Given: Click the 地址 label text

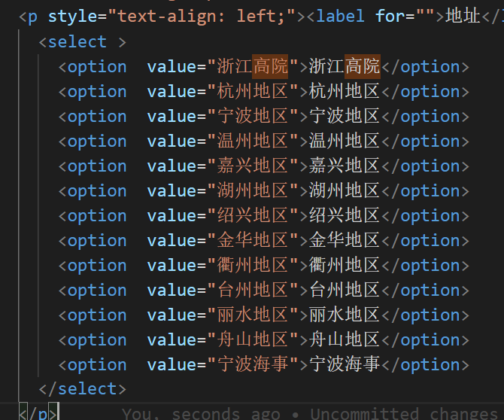Looking at the screenshot, I should tap(463, 16).
